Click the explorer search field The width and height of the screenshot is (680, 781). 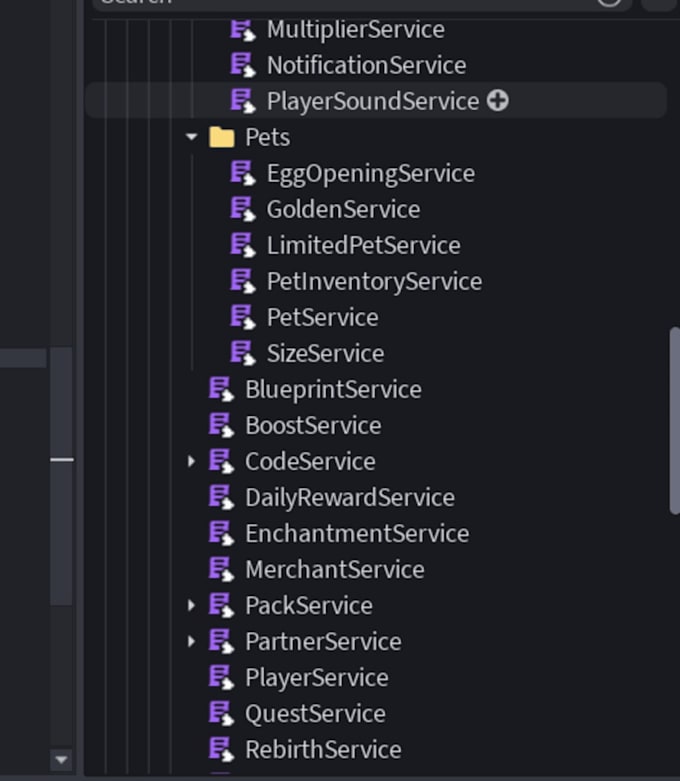click(362, 4)
